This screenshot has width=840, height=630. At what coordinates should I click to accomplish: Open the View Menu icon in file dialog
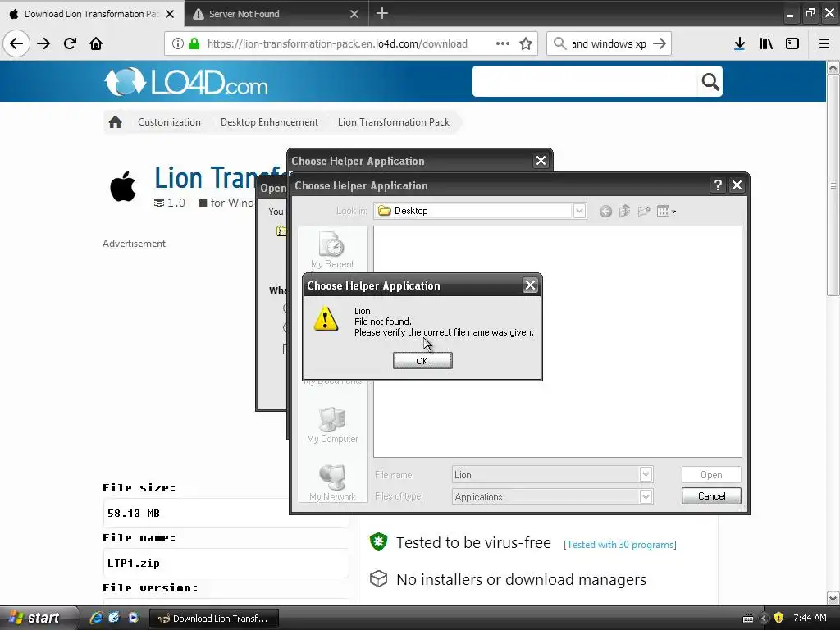pyautogui.click(x=666, y=211)
